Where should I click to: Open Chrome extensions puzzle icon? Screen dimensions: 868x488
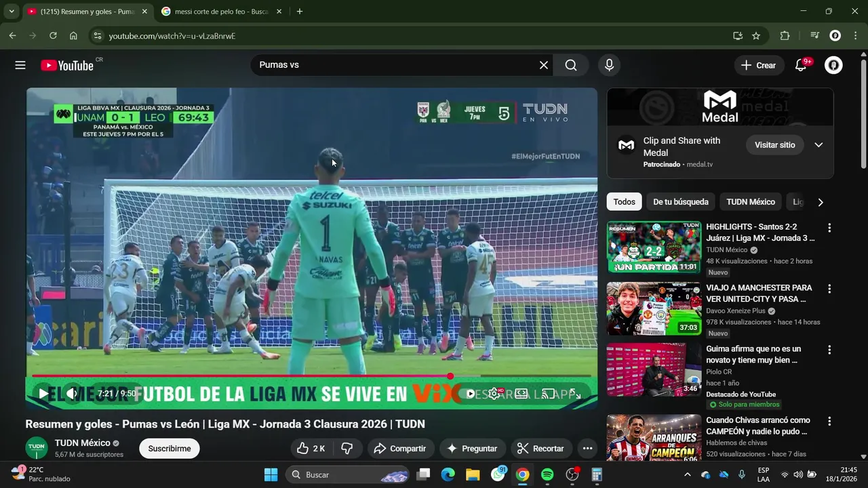tap(785, 36)
